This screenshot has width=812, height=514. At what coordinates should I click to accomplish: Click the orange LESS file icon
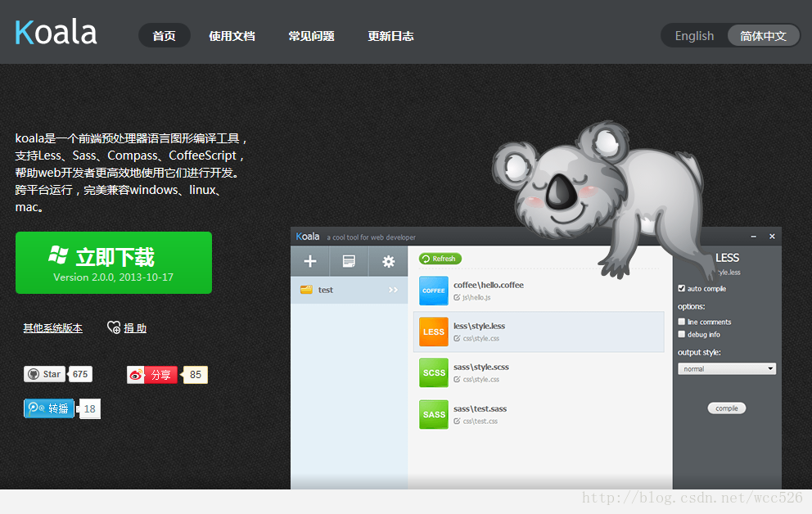(x=434, y=331)
